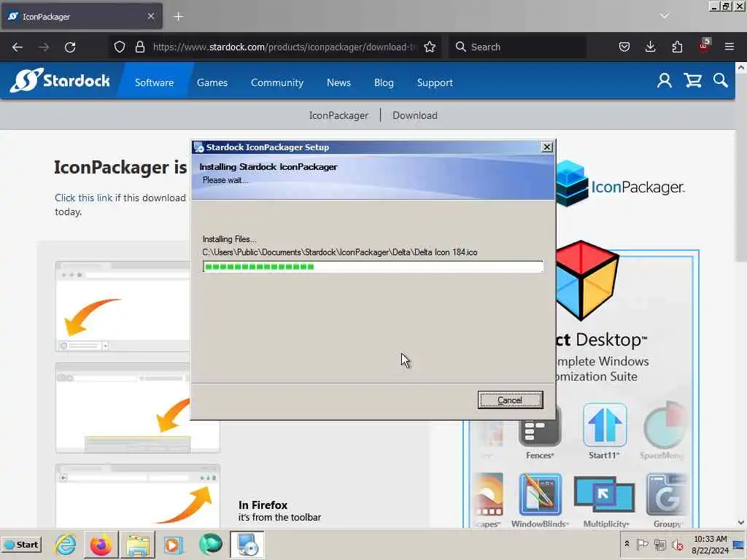Open the Pocket save icon
Image resolution: width=747 pixels, height=560 pixels.
click(624, 47)
